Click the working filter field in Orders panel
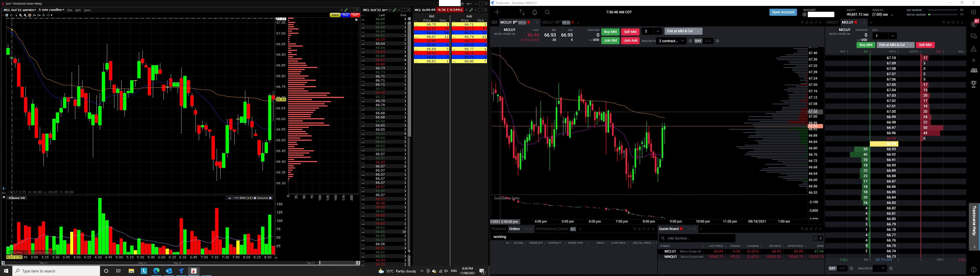Image resolution: width=980 pixels, height=276 pixels. click(x=573, y=237)
